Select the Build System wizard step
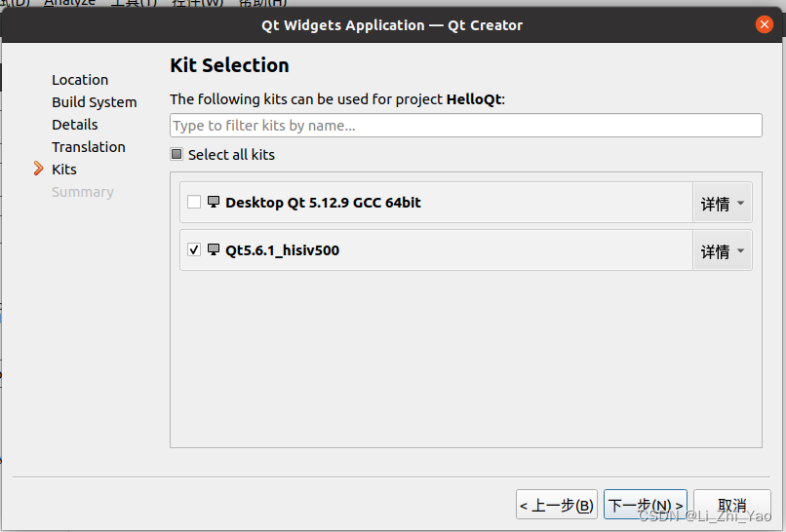The image size is (786, 532). point(94,102)
